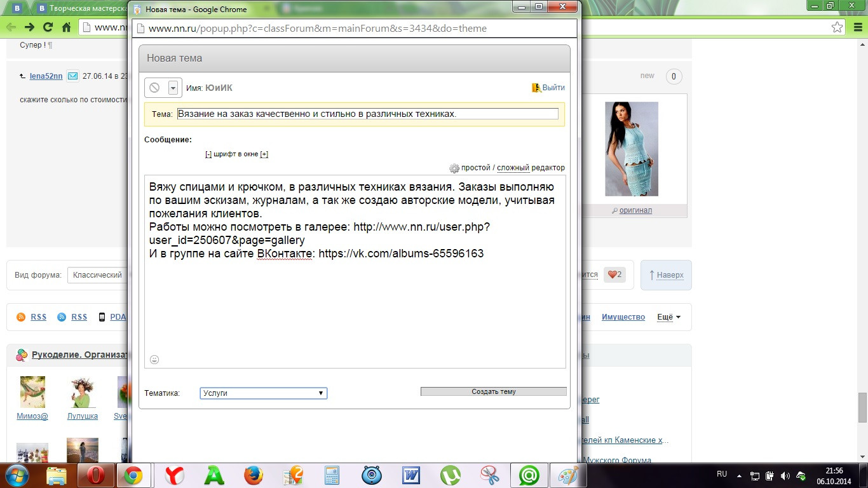
Task: Click the gear icon beside editor mode options
Action: coord(454,168)
